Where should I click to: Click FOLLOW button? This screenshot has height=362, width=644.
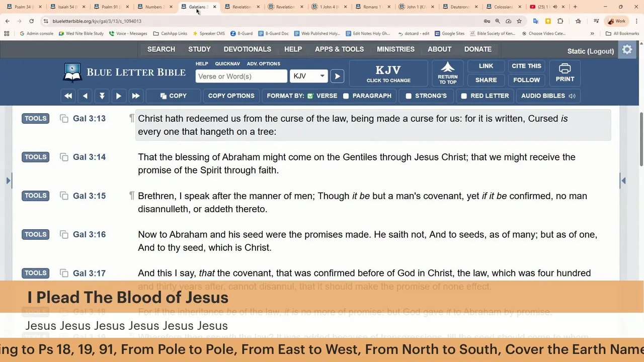[x=526, y=80]
